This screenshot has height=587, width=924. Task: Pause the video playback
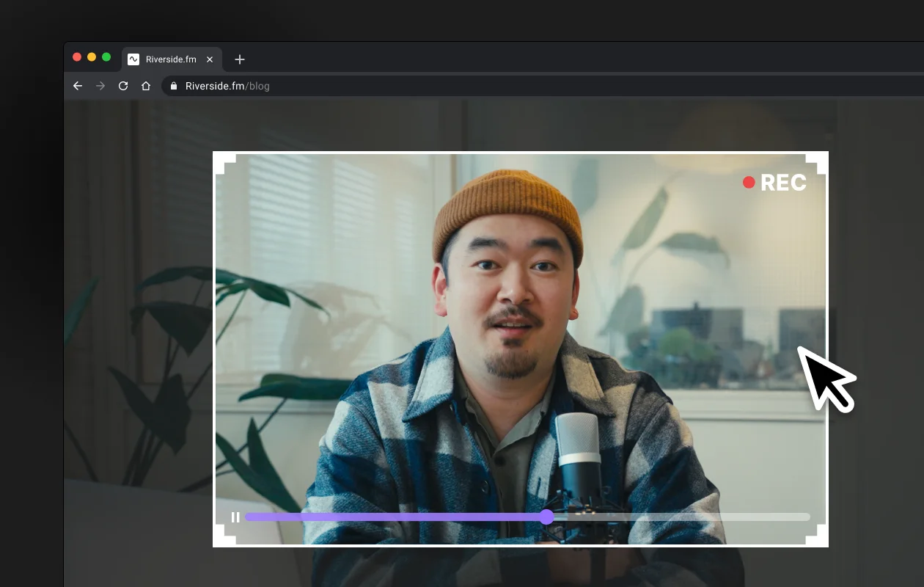tap(235, 517)
